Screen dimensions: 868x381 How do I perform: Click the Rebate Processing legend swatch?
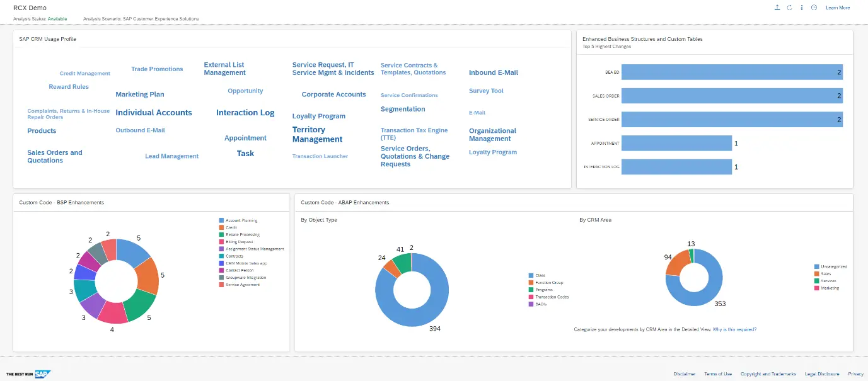coord(221,235)
